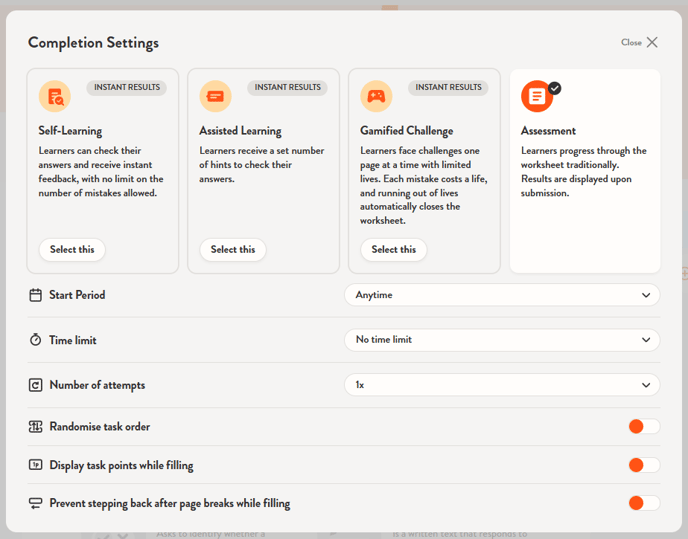
Task: Disable Display task points while filling
Action: (643, 465)
